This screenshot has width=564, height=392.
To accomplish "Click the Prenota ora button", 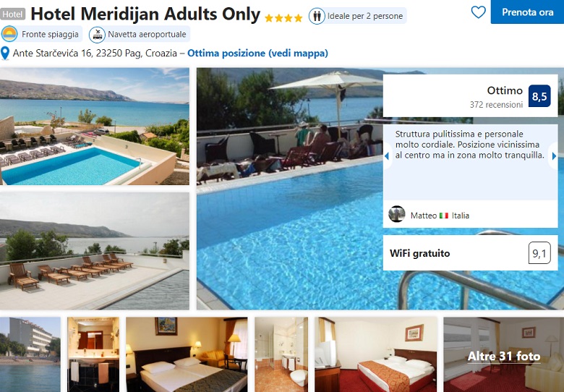I will (527, 12).
